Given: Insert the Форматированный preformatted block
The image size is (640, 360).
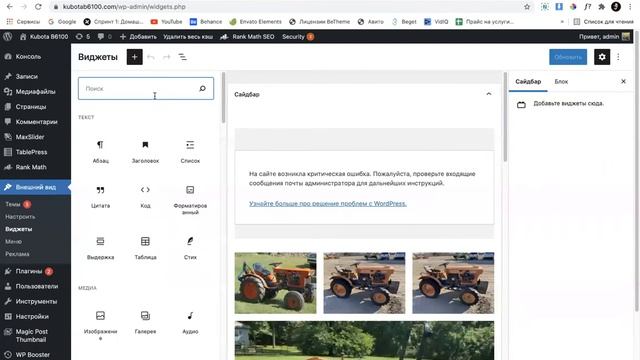Looking at the screenshot, I should [x=190, y=200].
